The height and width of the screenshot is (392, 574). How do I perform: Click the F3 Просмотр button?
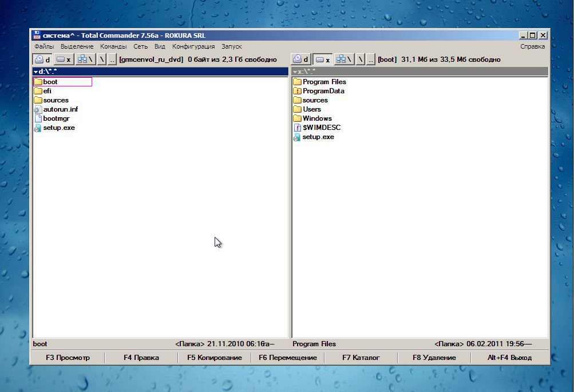(68, 358)
